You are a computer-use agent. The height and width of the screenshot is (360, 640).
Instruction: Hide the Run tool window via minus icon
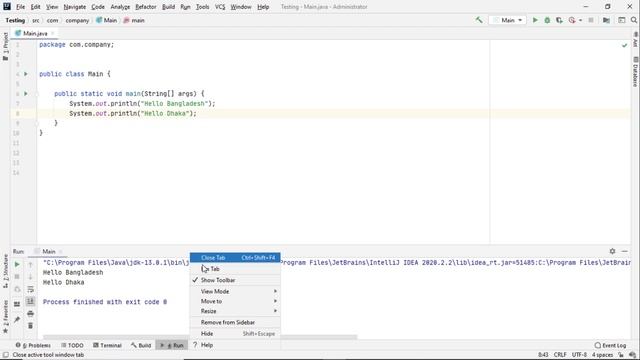point(624,251)
